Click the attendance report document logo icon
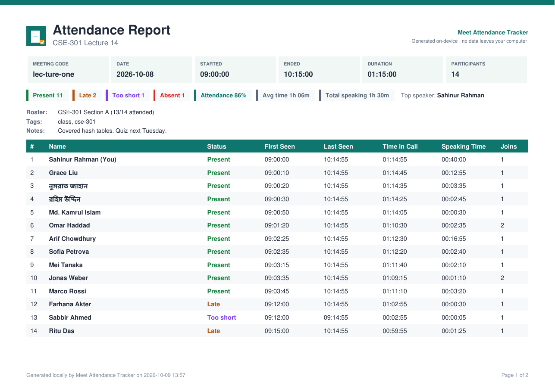This screenshot has height=392, width=555. [36, 36]
